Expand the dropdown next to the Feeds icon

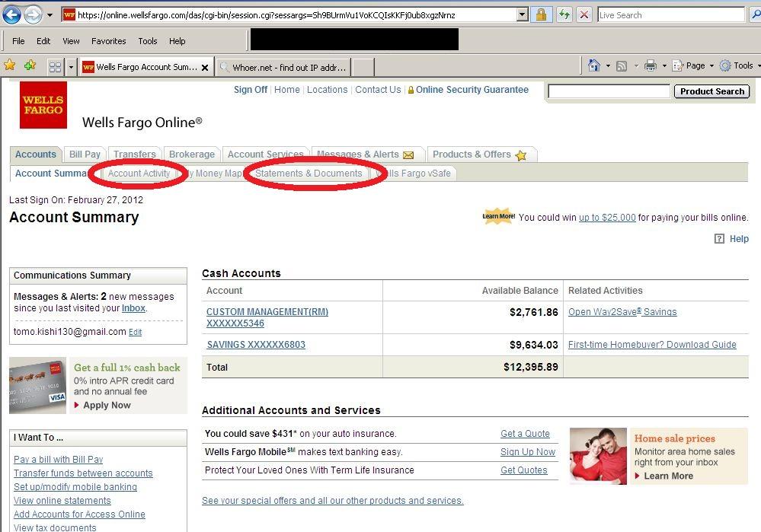click(x=636, y=66)
